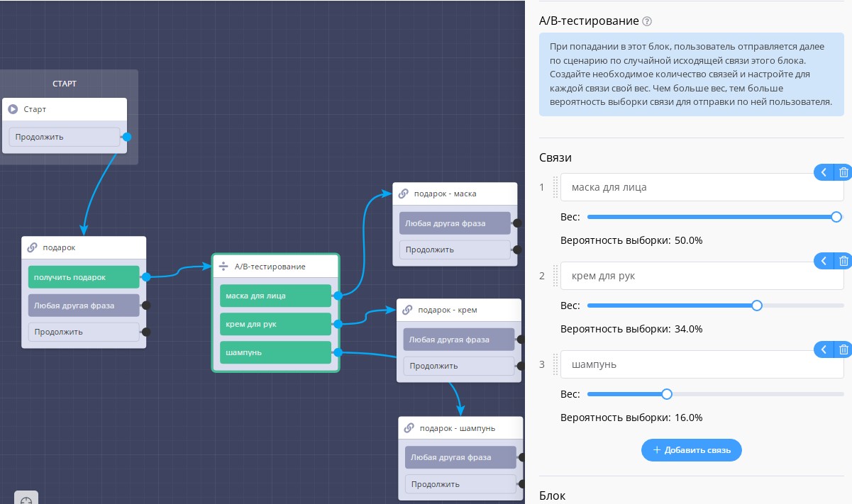The image size is (852, 504).
Task: Click the link icon on 'подарок - маска' block
Action: coord(404,194)
